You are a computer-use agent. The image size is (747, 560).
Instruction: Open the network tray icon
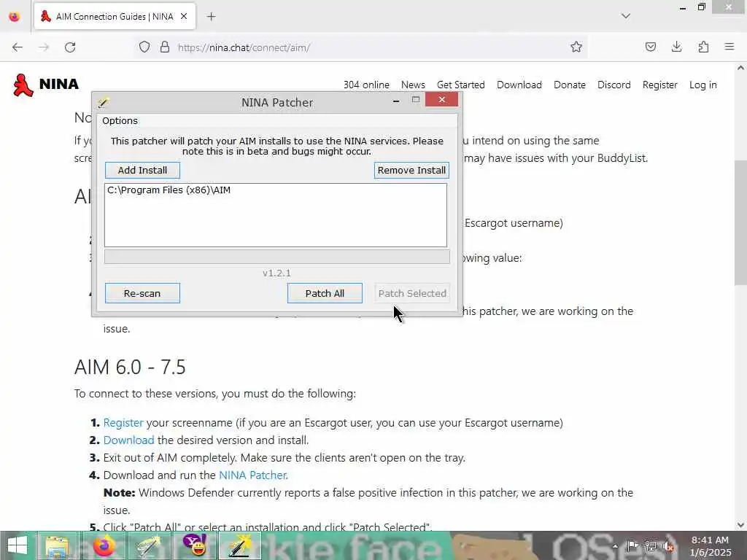650,546
